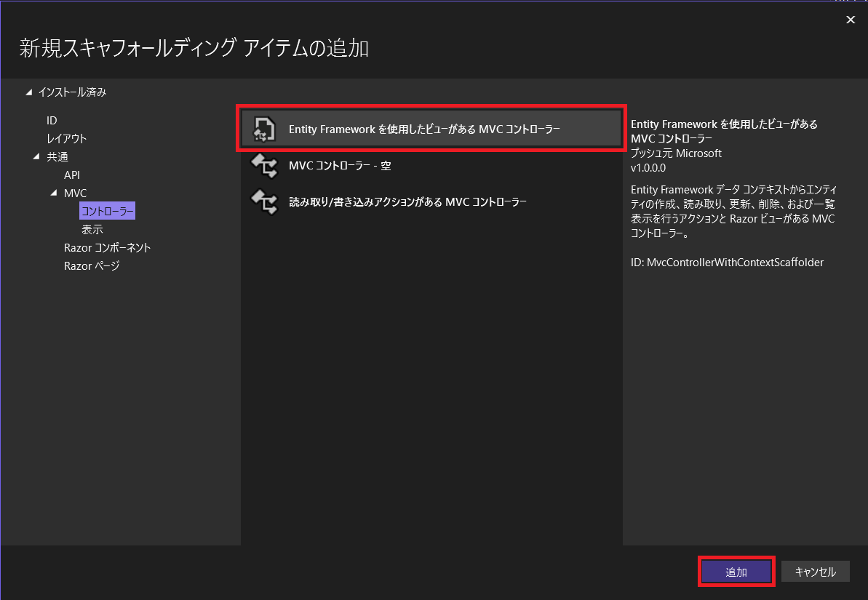
Task: Click the empty MVC controller arrows icon
Action: click(x=263, y=166)
